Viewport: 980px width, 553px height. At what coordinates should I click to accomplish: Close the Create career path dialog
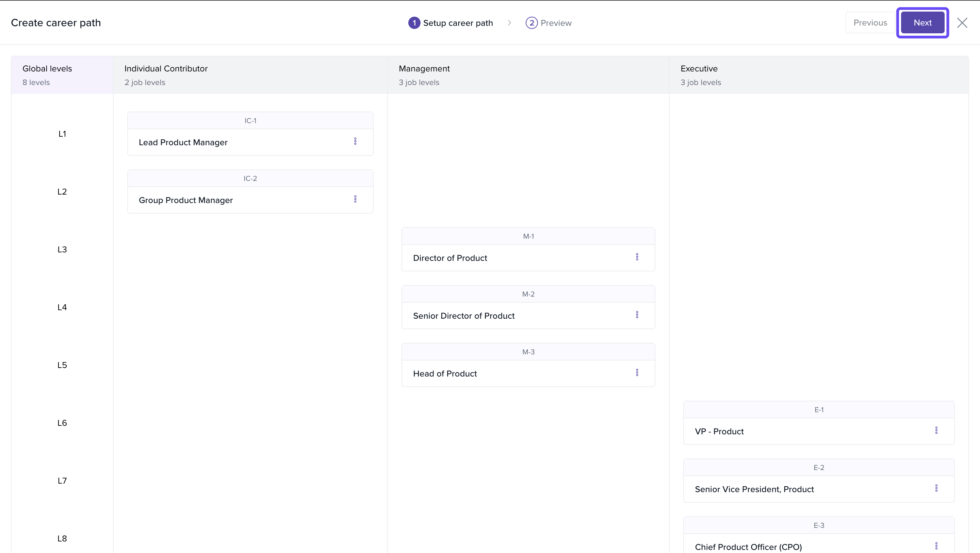point(962,23)
